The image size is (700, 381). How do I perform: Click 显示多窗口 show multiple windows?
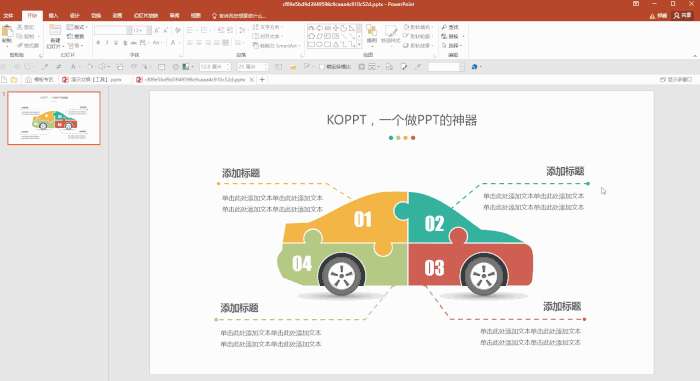click(676, 80)
